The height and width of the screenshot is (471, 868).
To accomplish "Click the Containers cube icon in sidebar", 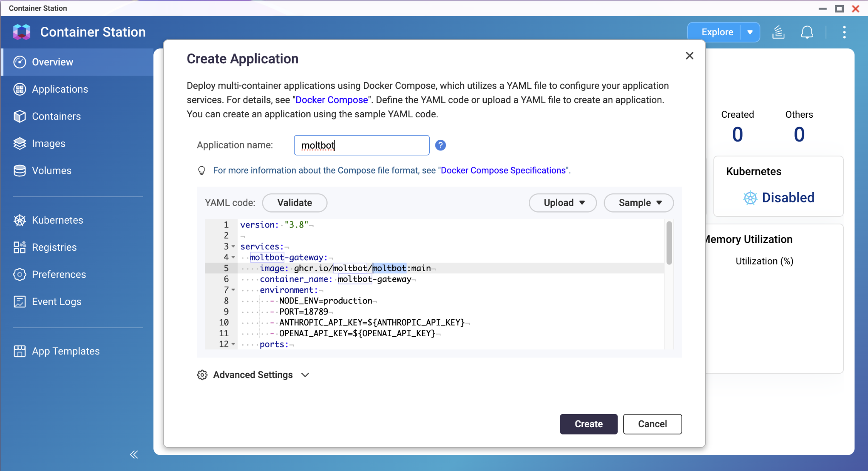I will 20,116.
